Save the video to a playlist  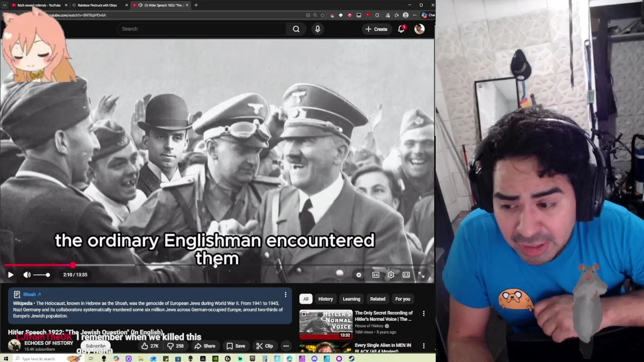click(x=235, y=346)
